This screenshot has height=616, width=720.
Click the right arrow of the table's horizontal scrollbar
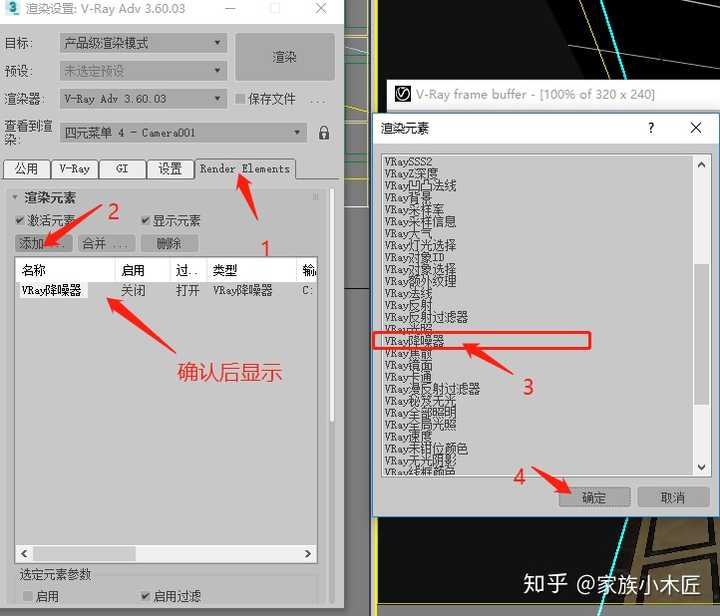coord(308,554)
